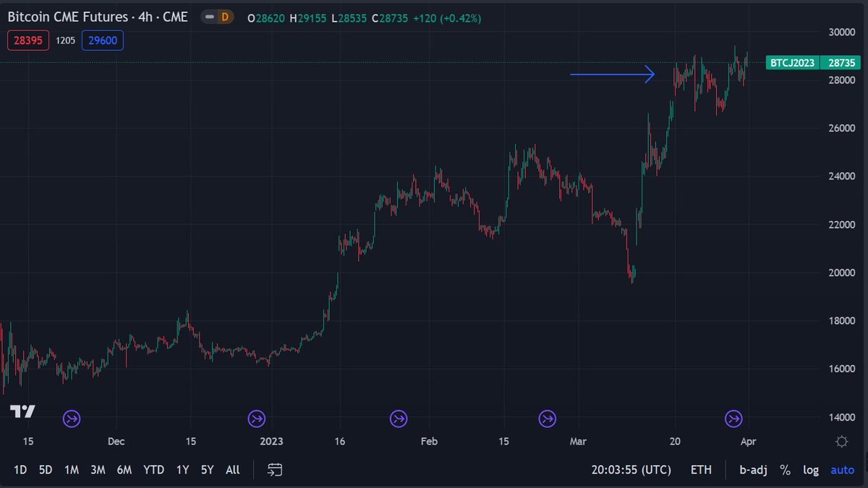Image resolution: width=868 pixels, height=488 pixels.
Task: Click contract rollover marker near 2023
Action: pos(256,418)
